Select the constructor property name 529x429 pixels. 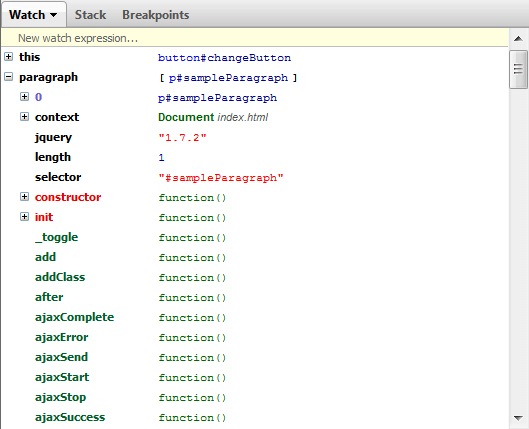point(68,197)
